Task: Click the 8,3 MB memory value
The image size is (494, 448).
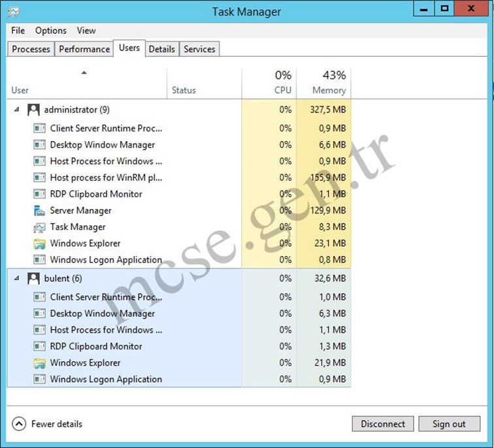Action: 333,227
